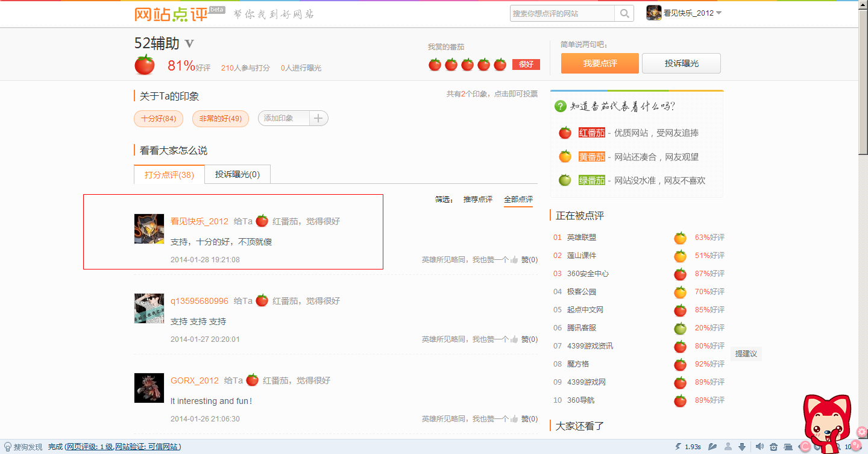The height and width of the screenshot is (454, 868).
Task: Click the 投诉曝光 button
Action: click(x=681, y=63)
